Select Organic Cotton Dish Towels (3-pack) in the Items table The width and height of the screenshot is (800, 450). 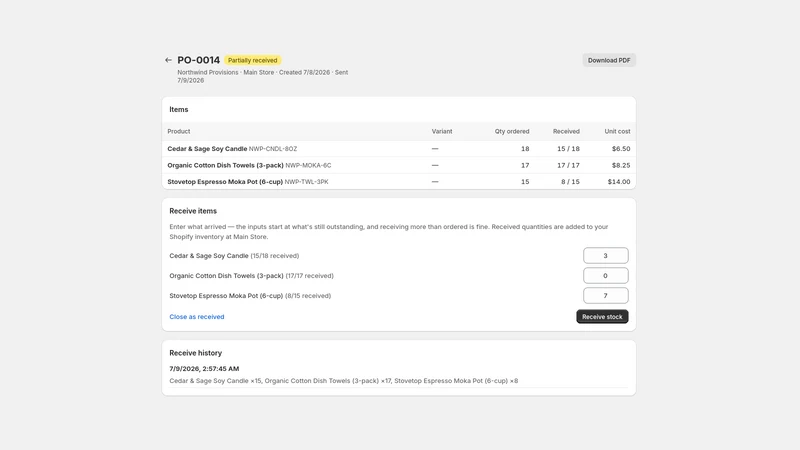[225, 165]
